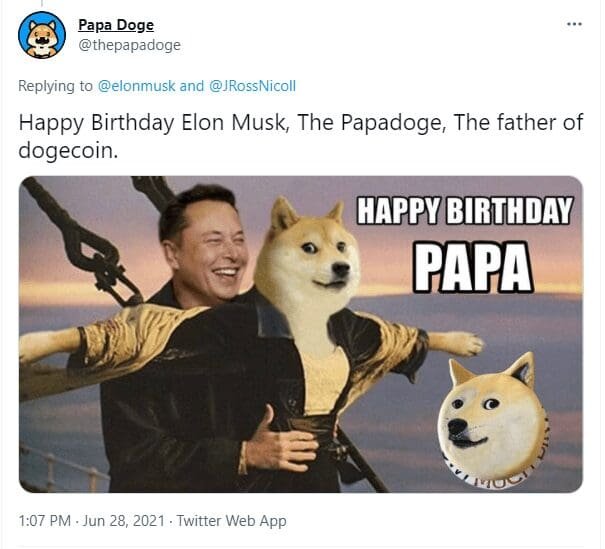The image size is (605, 549).
Task: Click the 'Replying to' label text
Action: pos(56,86)
